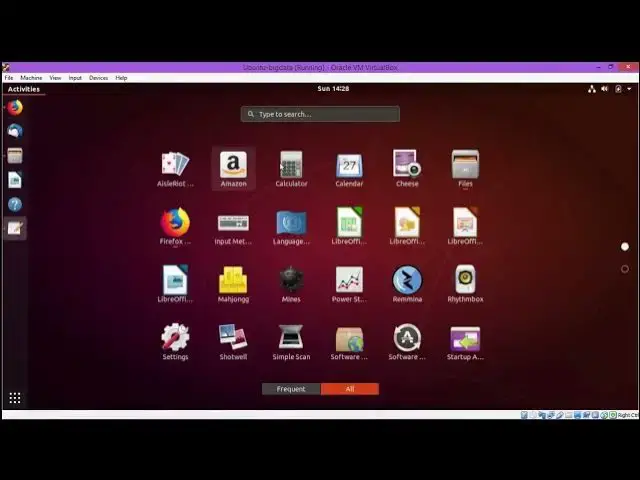Select the second app page indicator dot
Image resolution: width=640 pixels, height=480 pixels.
pos(624,269)
